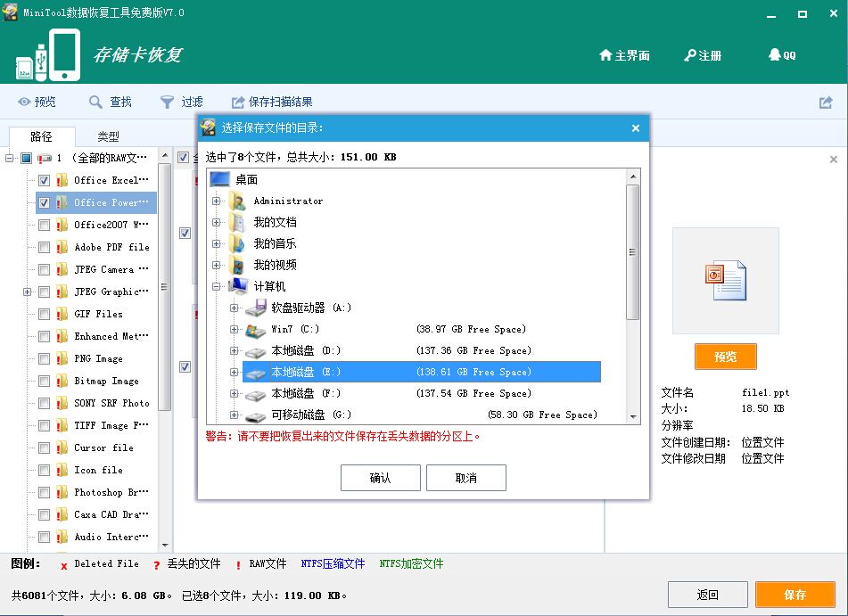The height and width of the screenshot is (616, 848).
Task: Click the Win7 C: drive icon
Action: pyautogui.click(x=255, y=330)
